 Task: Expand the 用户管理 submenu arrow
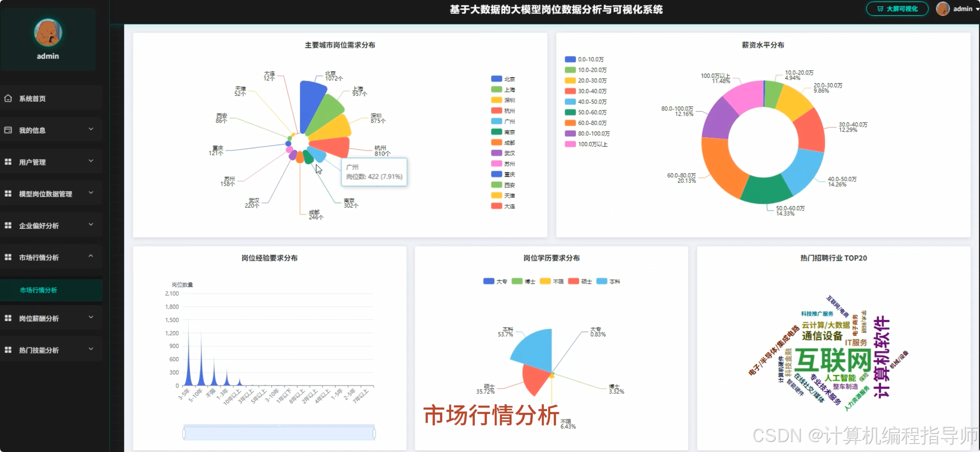90,161
